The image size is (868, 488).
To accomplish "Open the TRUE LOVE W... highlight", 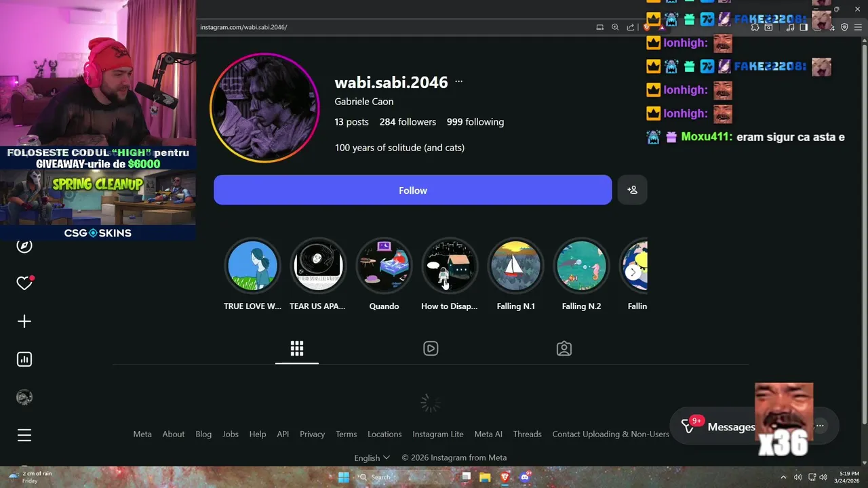I will coord(252,274).
